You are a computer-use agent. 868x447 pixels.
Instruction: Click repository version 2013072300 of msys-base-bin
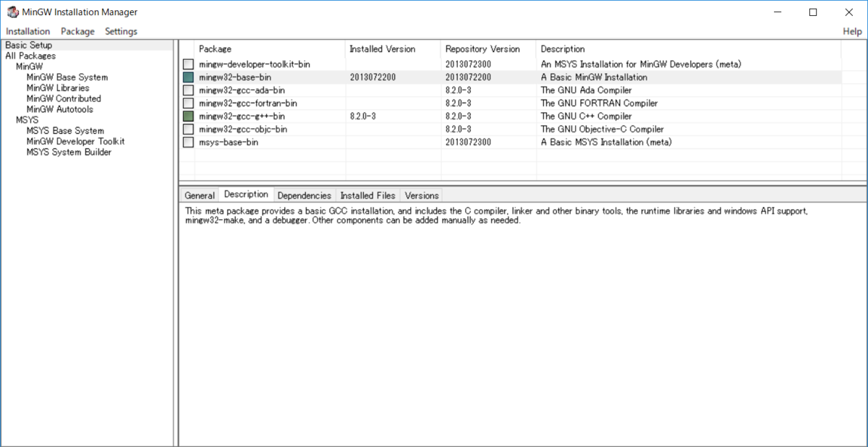[x=468, y=142]
